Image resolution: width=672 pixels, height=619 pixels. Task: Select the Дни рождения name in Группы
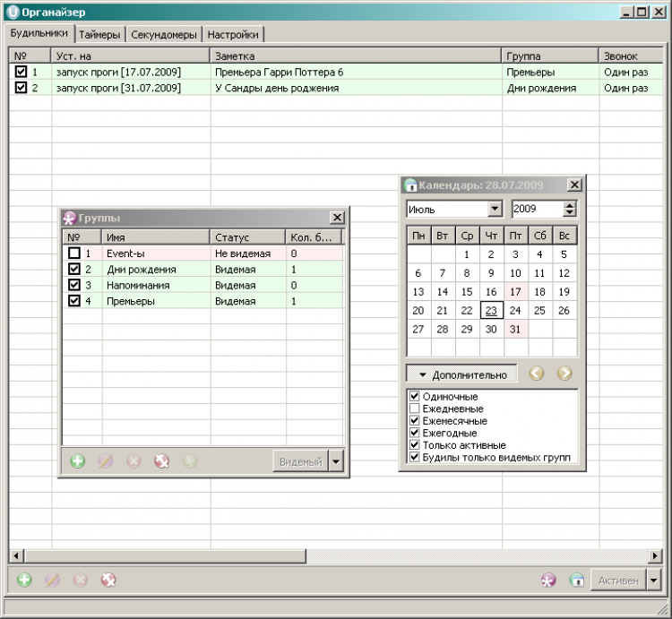[x=141, y=270]
